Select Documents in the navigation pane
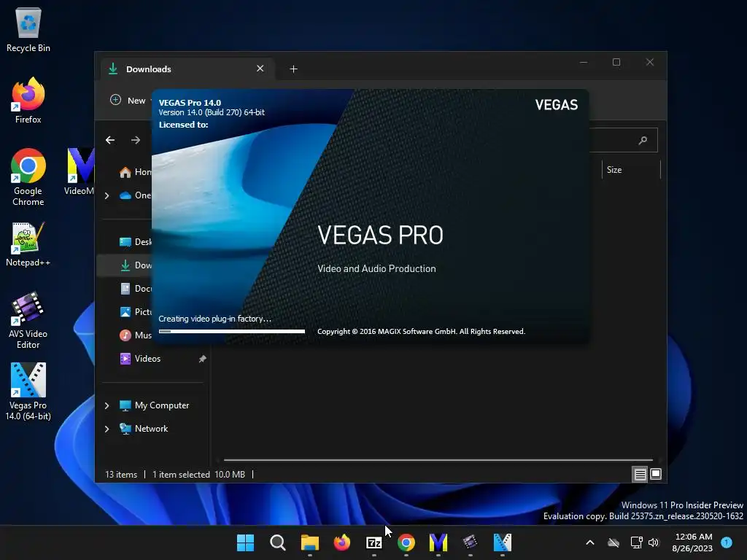 (x=135, y=289)
